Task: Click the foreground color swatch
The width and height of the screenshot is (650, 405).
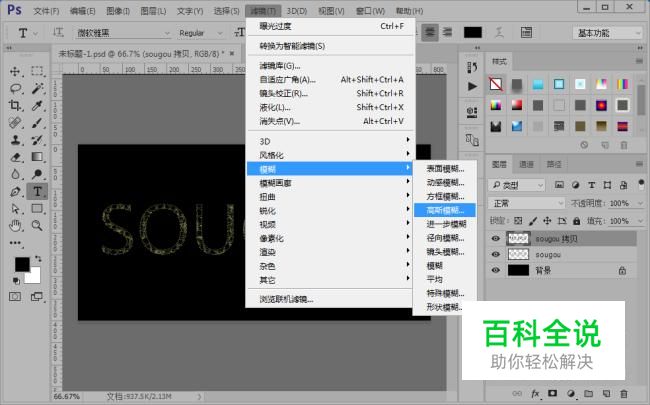Action: [x=22, y=264]
